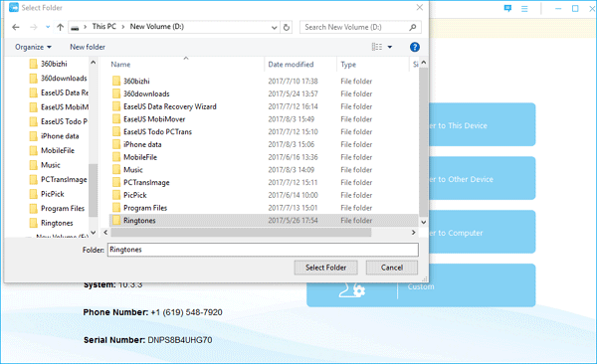This screenshot has height=364, width=597.
Task: Select This PC in breadcrumb path
Action: pos(103,27)
